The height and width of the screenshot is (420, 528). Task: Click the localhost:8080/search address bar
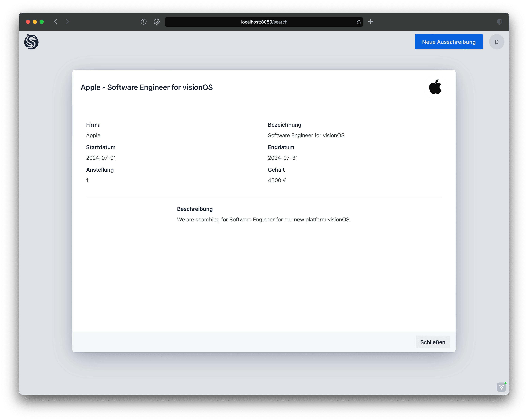[264, 22]
